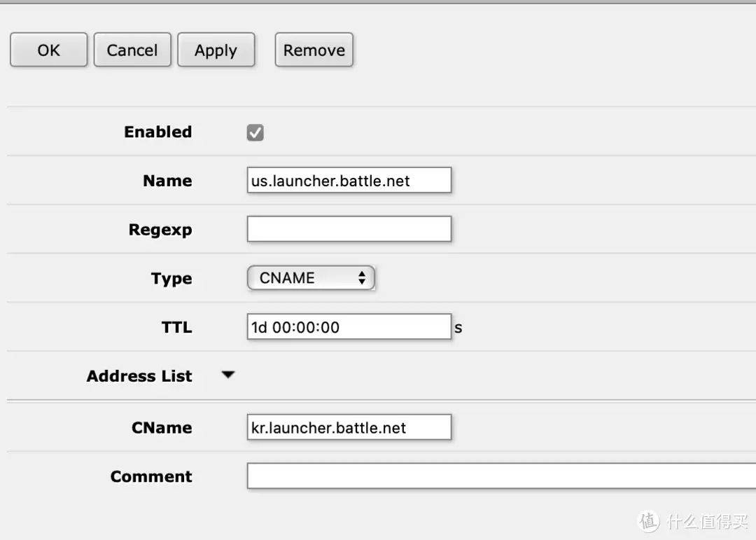Uncheck the Enabled checkbox
The image size is (756, 540).
[255, 132]
